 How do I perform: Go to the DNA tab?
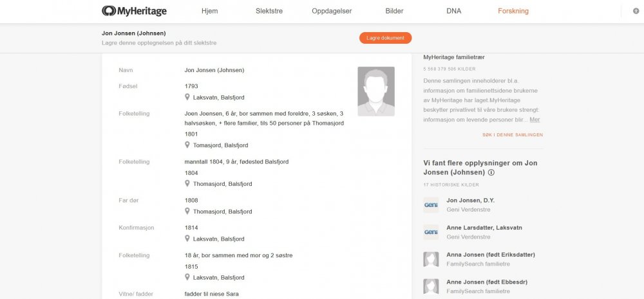click(x=454, y=11)
